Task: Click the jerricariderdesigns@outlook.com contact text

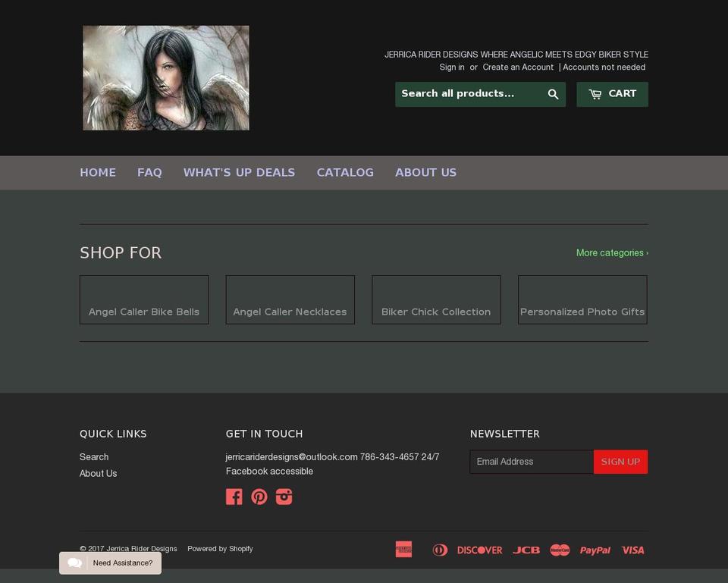Action: click(291, 457)
